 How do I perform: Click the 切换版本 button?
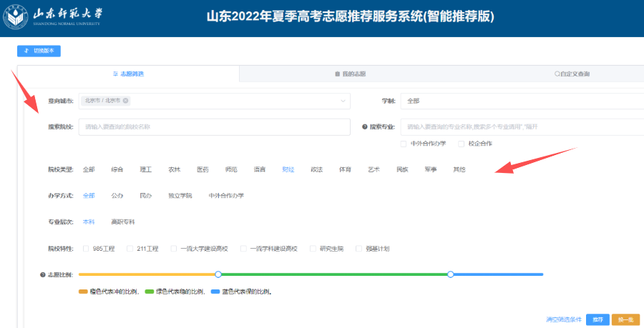coord(39,51)
